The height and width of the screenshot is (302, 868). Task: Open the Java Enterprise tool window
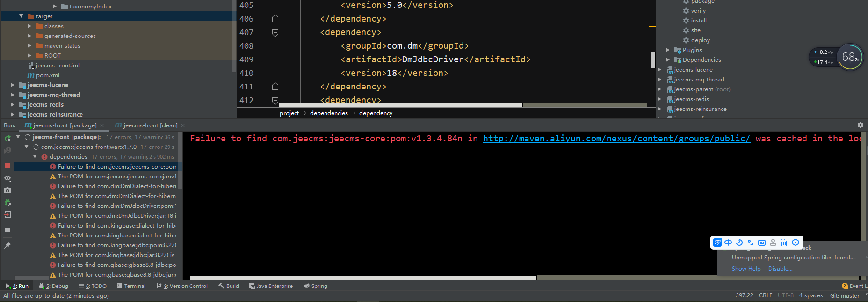271,286
